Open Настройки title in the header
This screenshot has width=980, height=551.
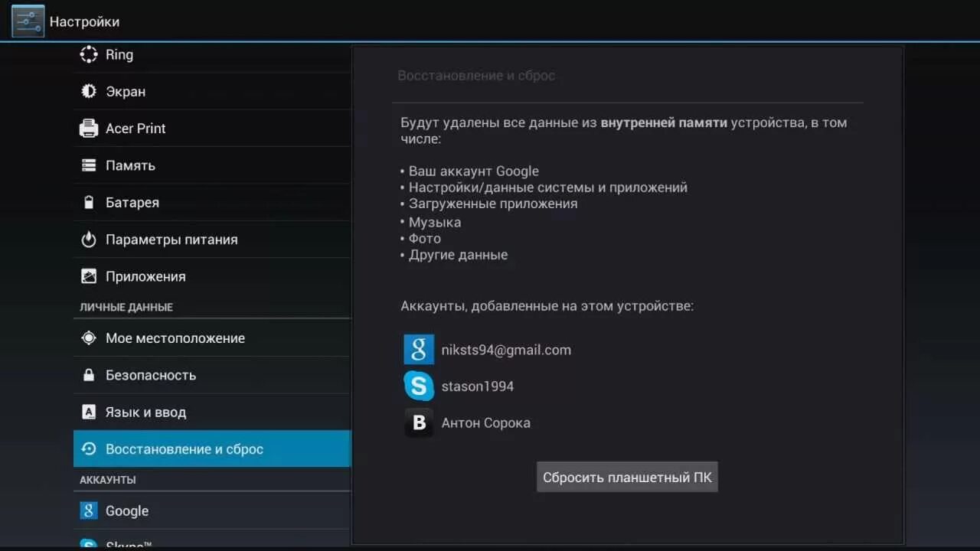[84, 21]
